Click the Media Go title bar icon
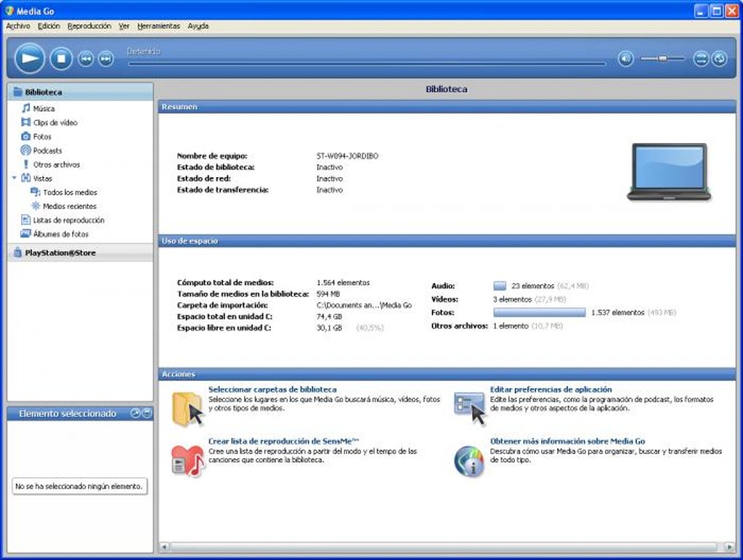 [9, 10]
